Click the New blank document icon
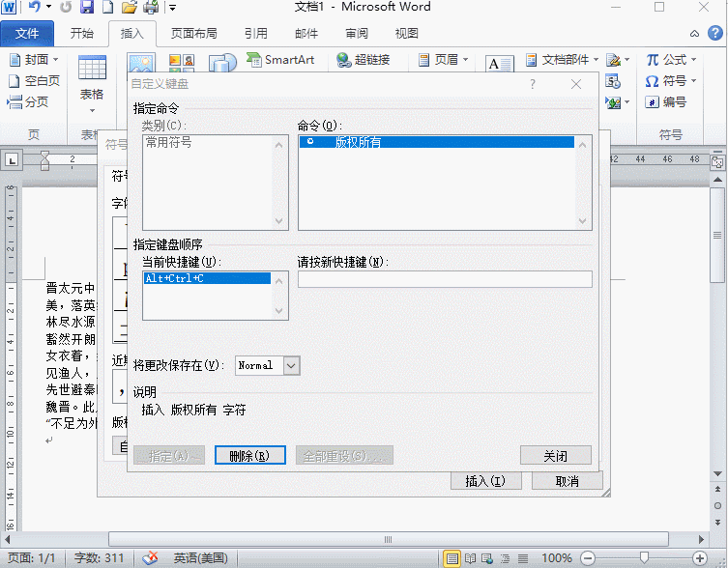 (107, 7)
